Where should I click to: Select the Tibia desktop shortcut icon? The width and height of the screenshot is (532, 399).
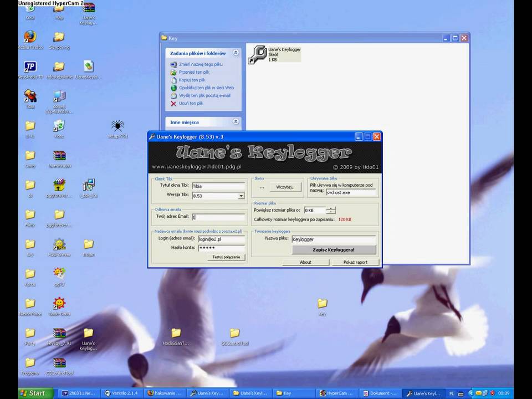pos(30,96)
